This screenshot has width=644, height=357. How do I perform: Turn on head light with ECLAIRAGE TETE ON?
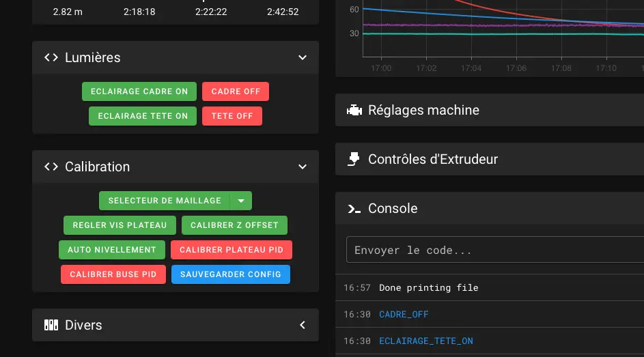[x=143, y=116]
